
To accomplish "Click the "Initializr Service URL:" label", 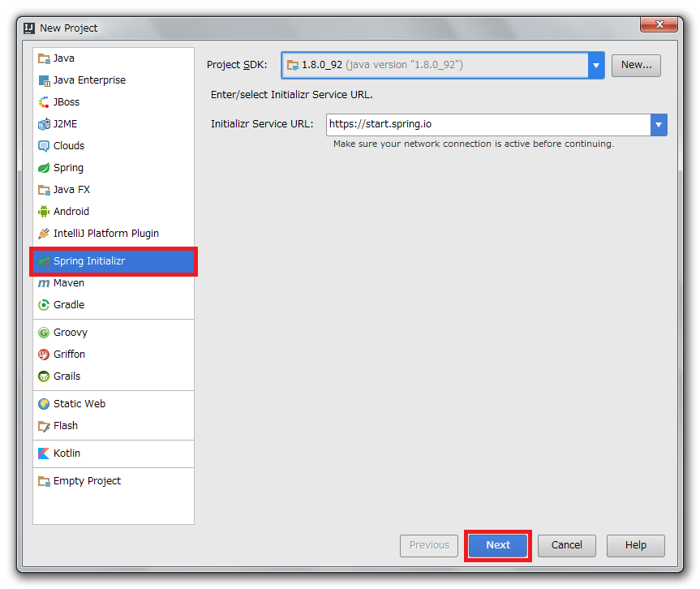I will tap(262, 124).
